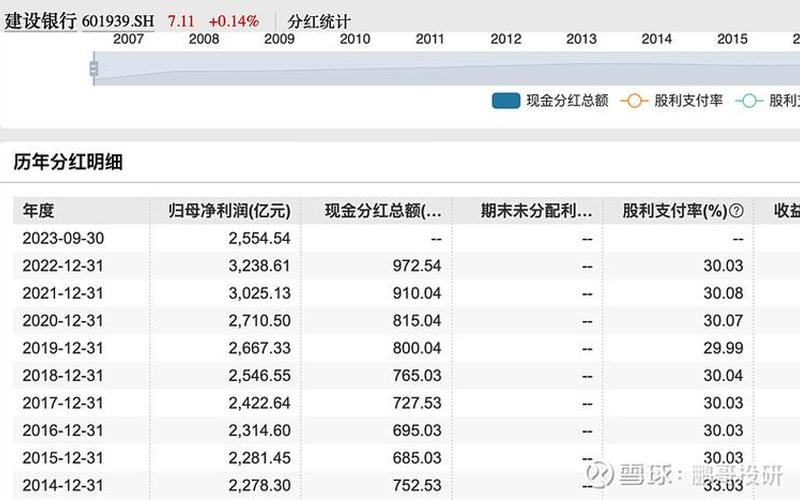Image resolution: width=800 pixels, height=500 pixels.
Task: Click dividend total 800.04
Action: (417, 348)
